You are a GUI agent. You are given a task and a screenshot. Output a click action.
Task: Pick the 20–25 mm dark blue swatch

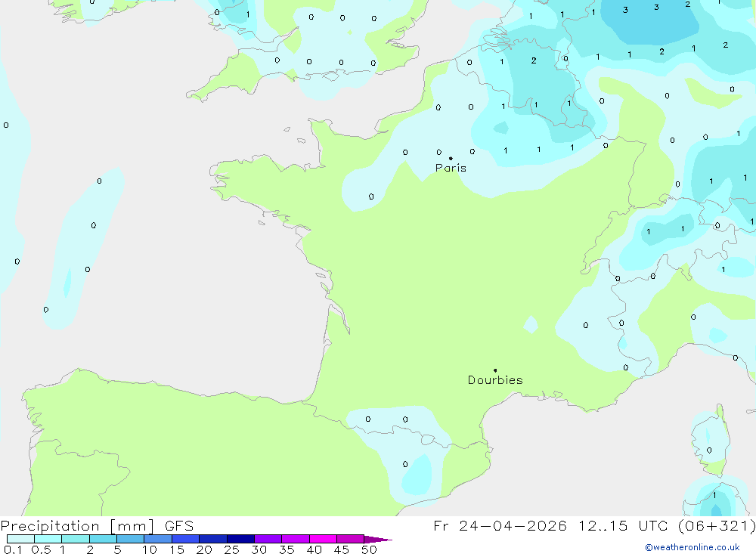213,539
